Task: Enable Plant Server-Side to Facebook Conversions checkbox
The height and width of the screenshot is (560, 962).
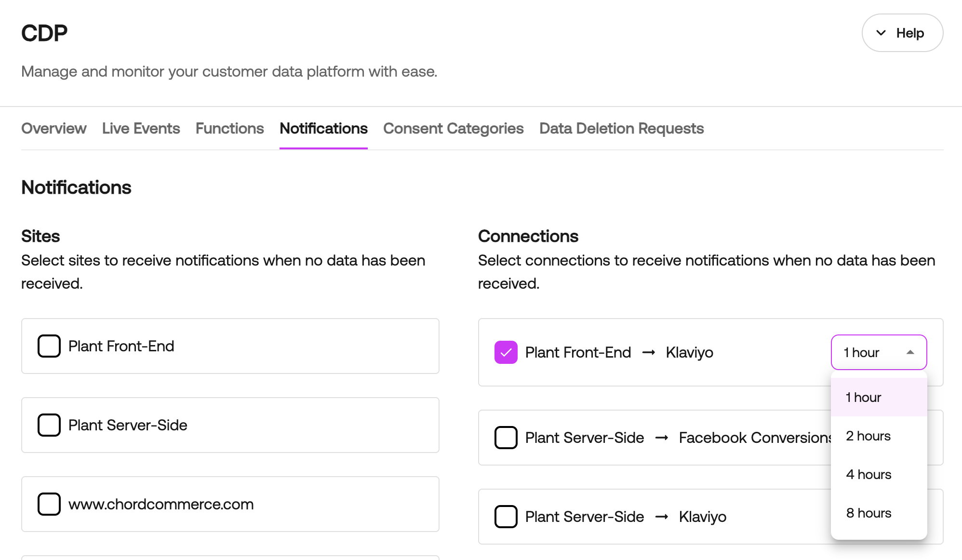Action: (506, 438)
